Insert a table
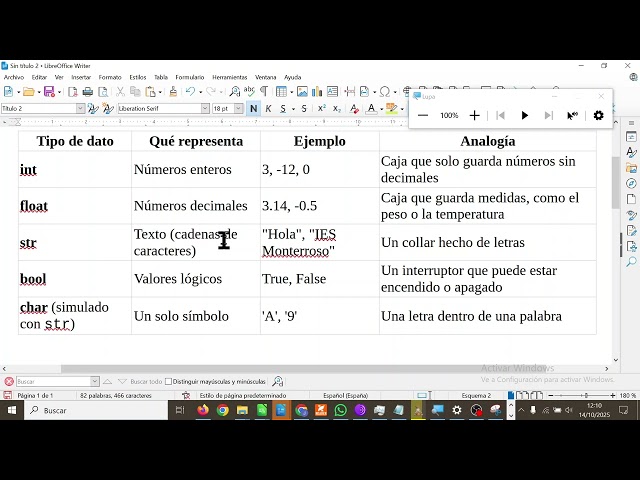 click(x=281, y=91)
